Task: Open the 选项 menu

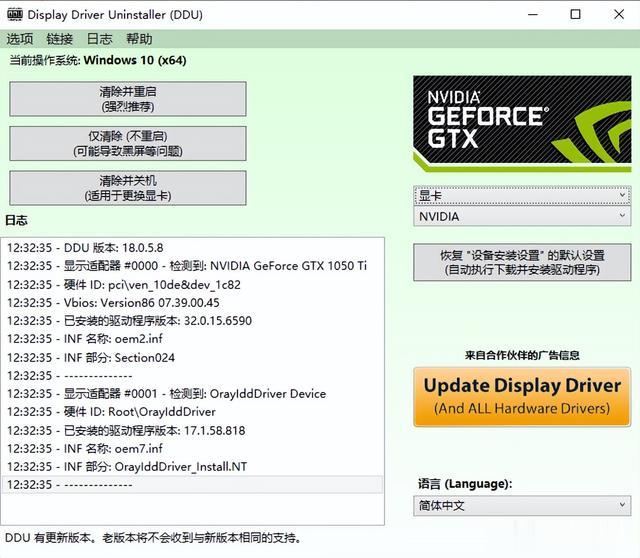Action: (20, 39)
